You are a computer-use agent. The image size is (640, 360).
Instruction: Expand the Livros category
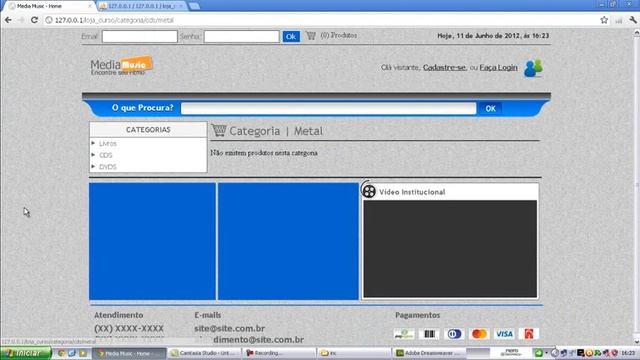[x=108, y=144]
